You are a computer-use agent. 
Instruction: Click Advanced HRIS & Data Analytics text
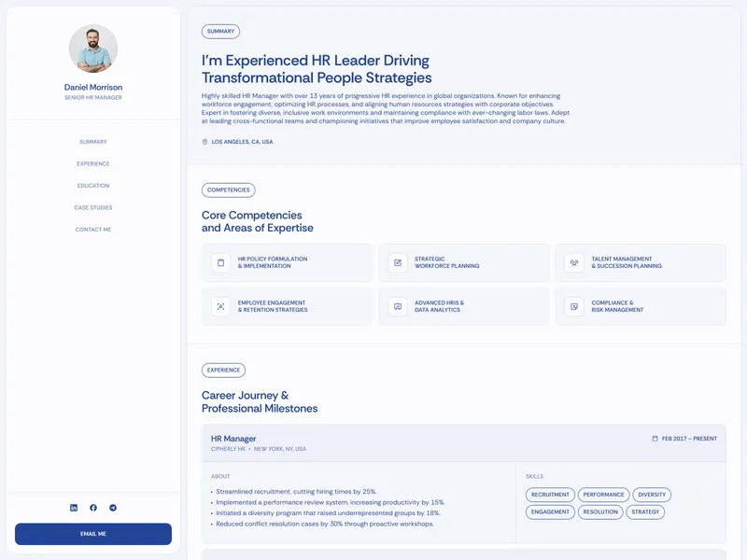point(439,306)
